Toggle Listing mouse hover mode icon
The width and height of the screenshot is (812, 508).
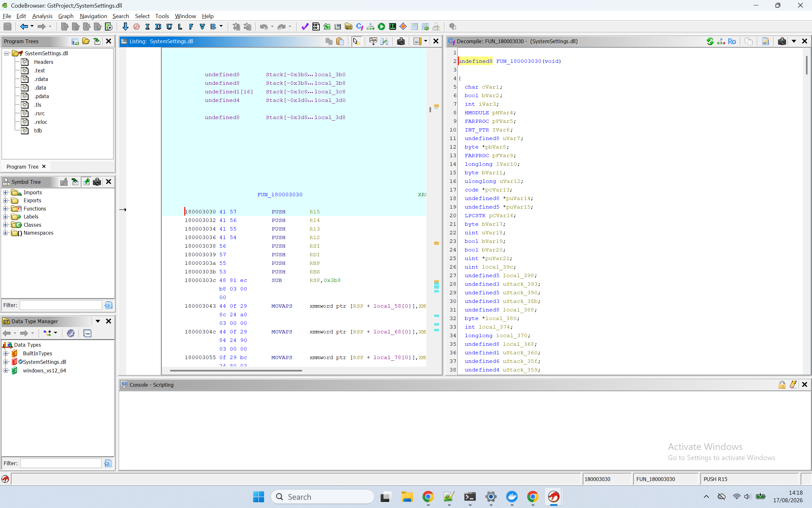356,41
